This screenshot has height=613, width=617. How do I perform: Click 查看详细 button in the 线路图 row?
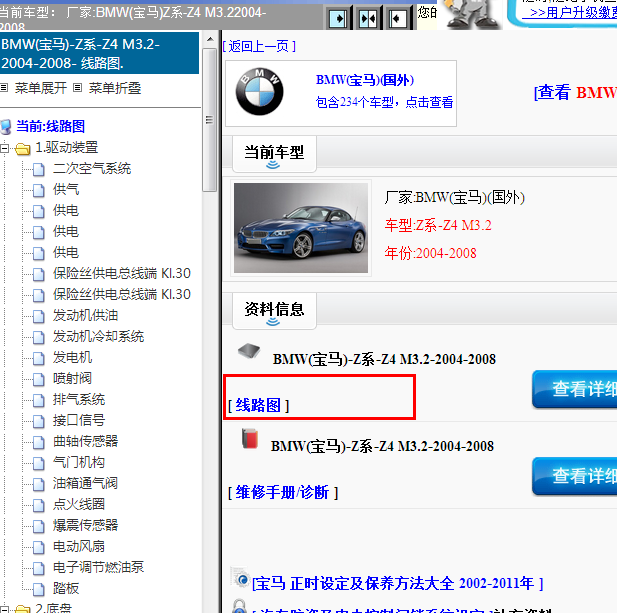(x=575, y=389)
